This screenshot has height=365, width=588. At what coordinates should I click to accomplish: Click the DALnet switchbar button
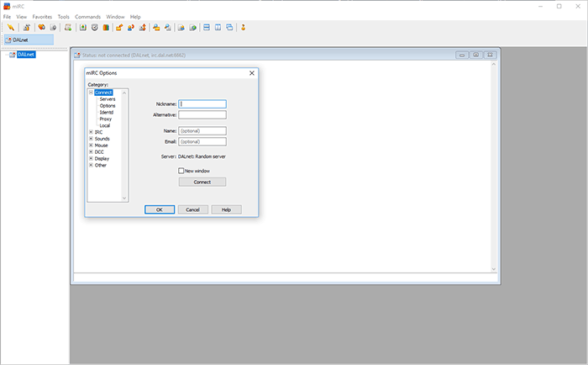coord(29,40)
